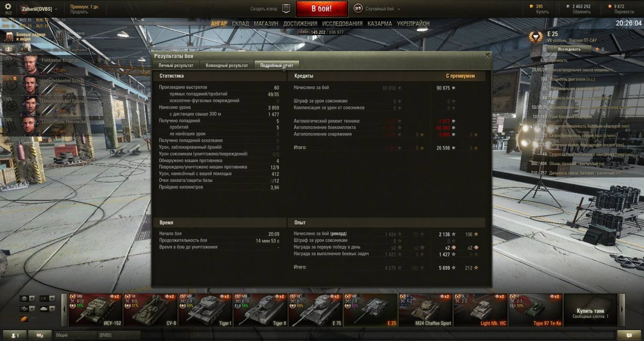Switch to Командный результат tab
Image resolution: width=644 pixels, height=341 pixels.
coord(227,65)
